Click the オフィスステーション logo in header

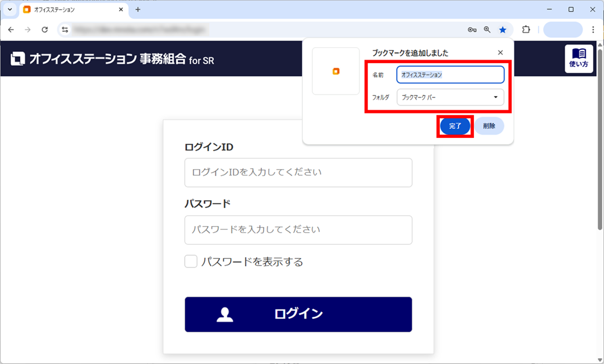click(112, 59)
